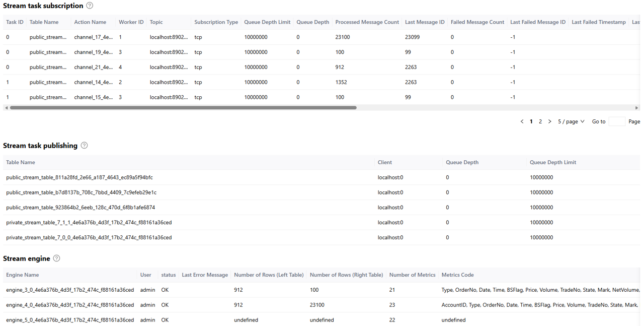Go to next page with right arrow
Viewport: 644px width, 326px height.
549,121
